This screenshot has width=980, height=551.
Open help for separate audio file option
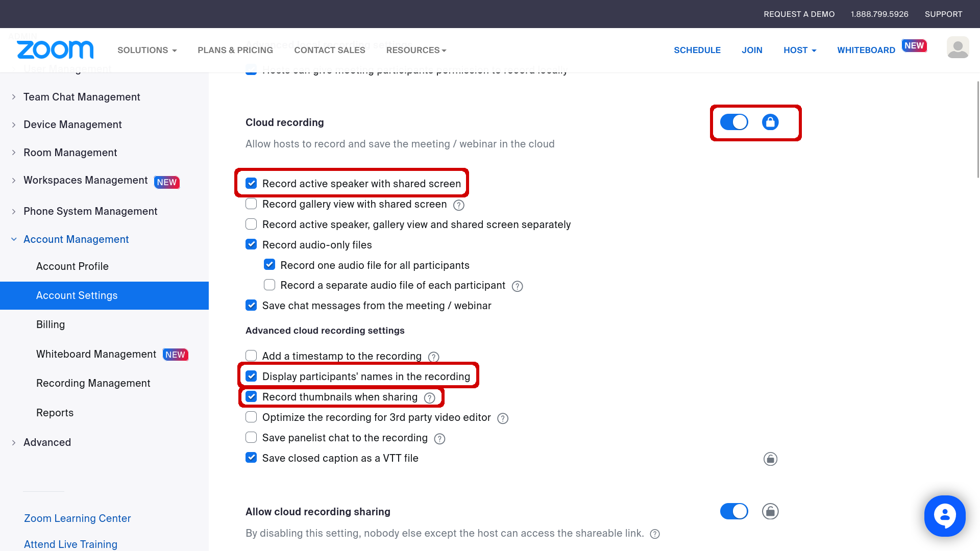(517, 286)
